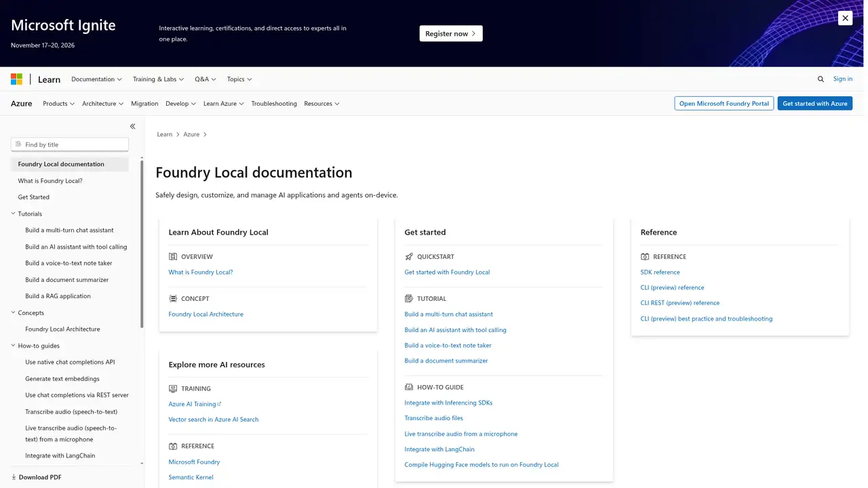Click the Download PDF icon

[x=14, y=477]
